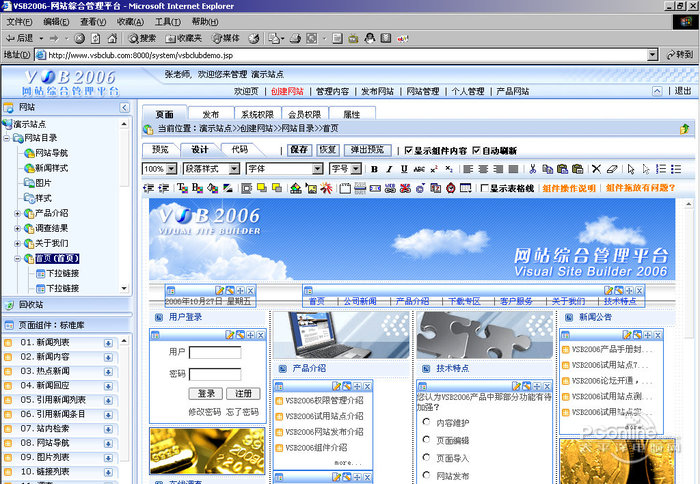Expand the 关于我们 tree node
This screenshot has height=484, width=700.
click(x=17, y=244)
